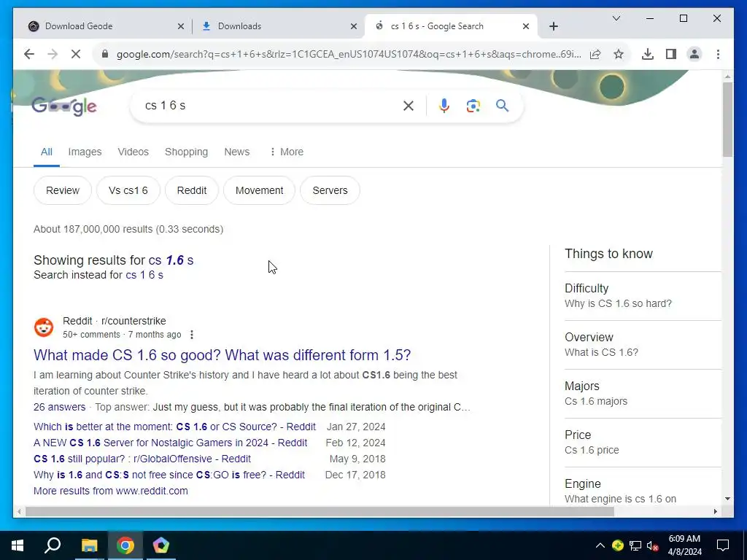Clear the Google search box
The height and width of the screenshot is (560, 747).
[409, 106]
